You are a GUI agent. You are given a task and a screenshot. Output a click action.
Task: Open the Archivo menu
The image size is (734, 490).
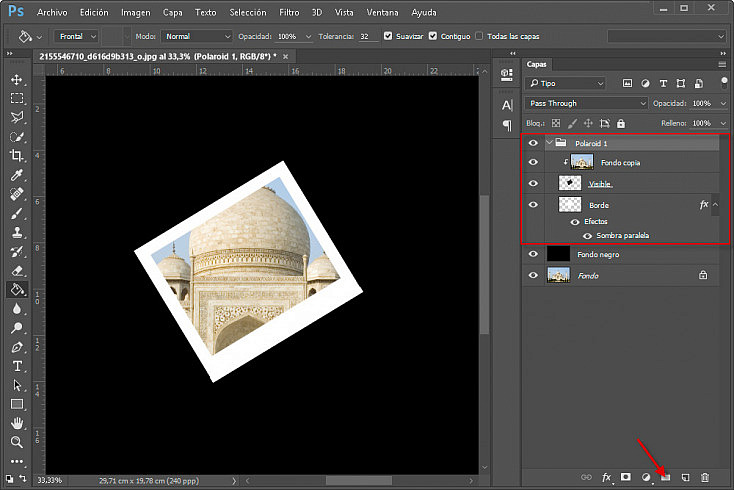tap(52, 13)
